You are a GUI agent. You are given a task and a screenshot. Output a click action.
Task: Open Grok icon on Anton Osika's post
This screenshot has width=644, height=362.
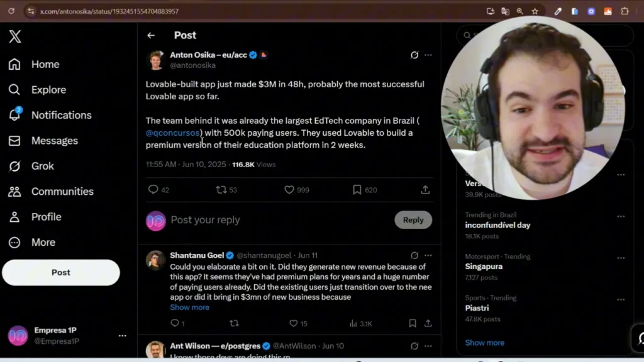pos(414,55)
